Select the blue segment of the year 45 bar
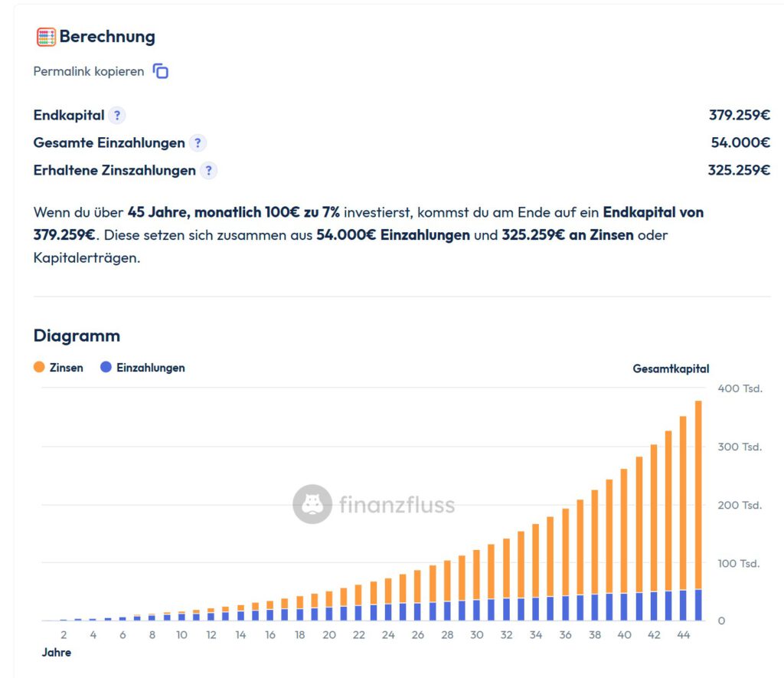Viewport: 784px width, 678px height. pos(697,605)
